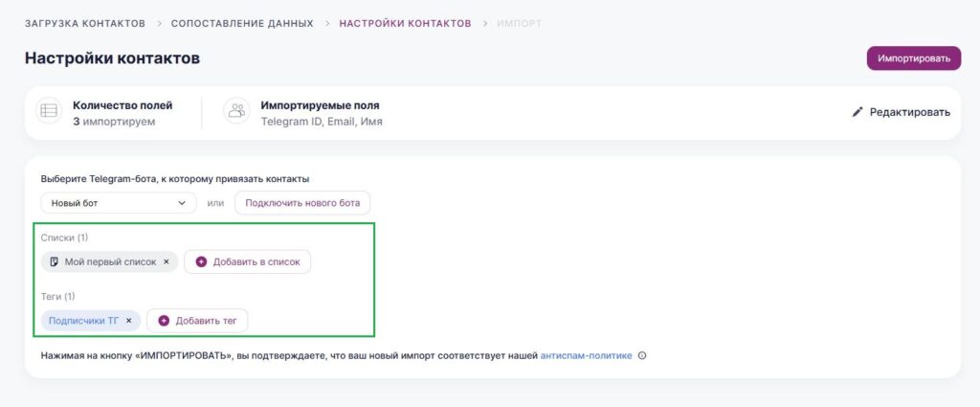
Task: Open the Новый бот dropdown
Action: 119,203
